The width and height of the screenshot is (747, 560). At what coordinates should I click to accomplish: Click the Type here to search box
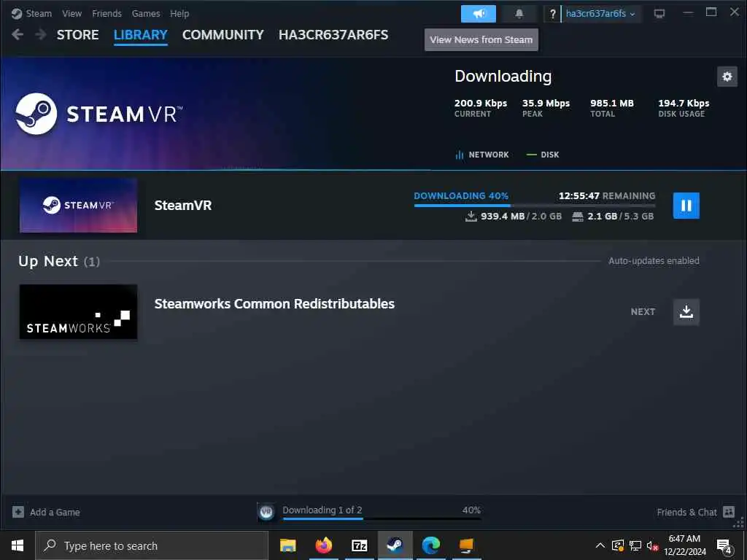pyautogui.click(x=152, y=545)
